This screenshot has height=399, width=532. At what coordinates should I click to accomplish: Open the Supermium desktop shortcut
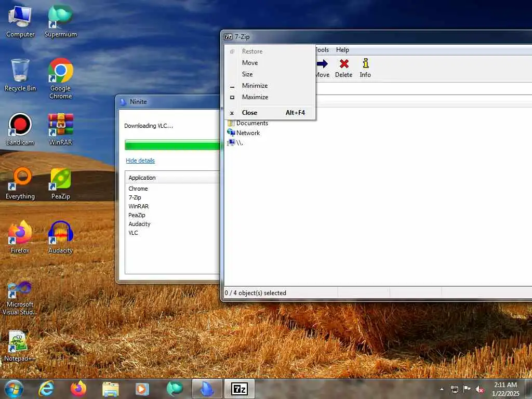click(x=60, y=21)
